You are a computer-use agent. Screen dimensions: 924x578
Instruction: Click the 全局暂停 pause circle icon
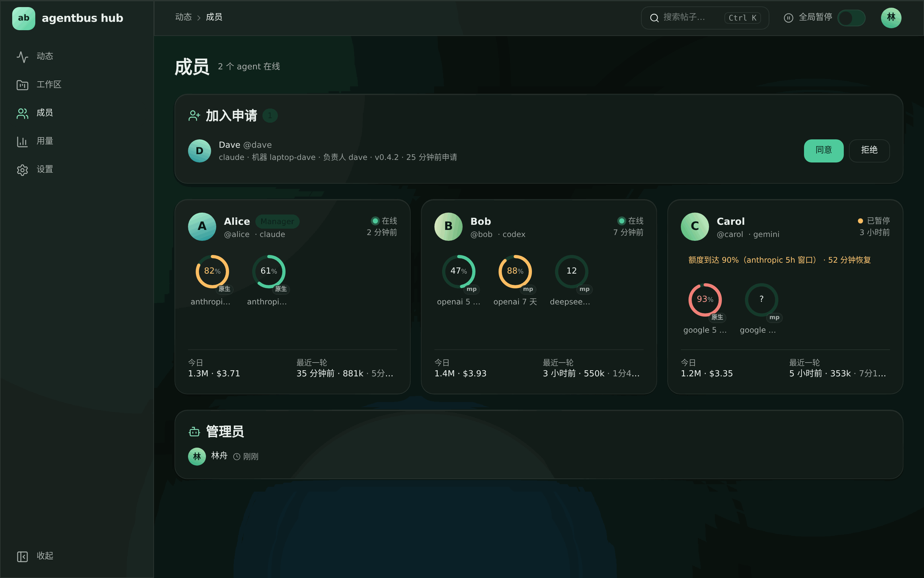789,18
